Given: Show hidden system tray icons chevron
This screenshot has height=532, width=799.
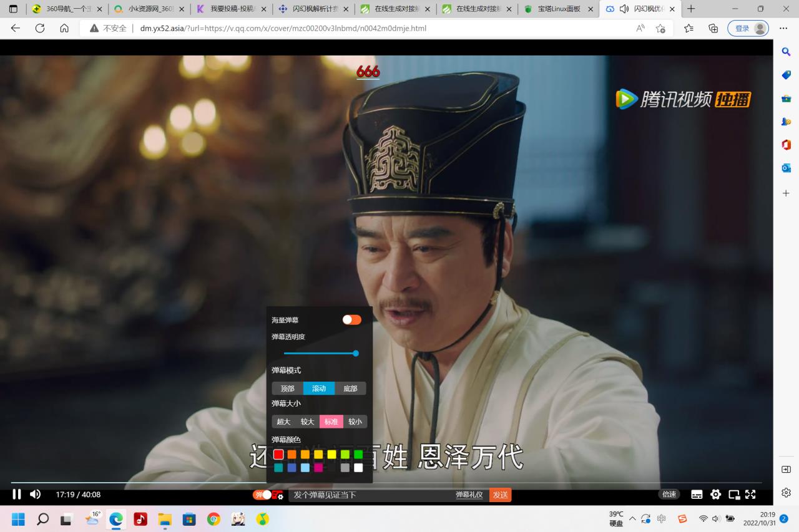Looking at the screenshot, I should [x=632, y=519].
